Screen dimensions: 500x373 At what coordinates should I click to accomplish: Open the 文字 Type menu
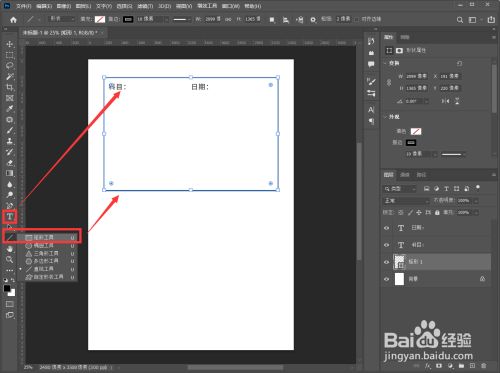pos(104,6)
